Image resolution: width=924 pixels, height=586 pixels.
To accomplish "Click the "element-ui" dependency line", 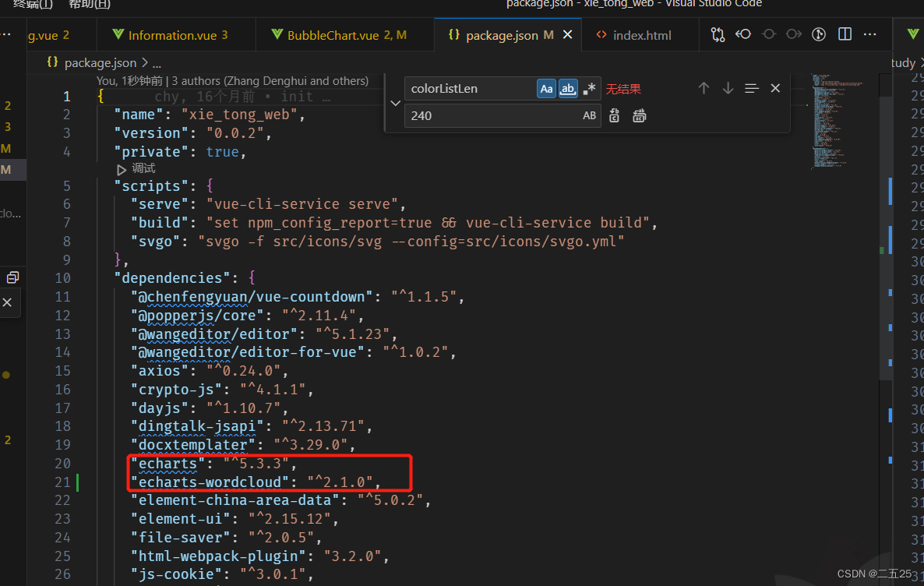I will 235,520.
